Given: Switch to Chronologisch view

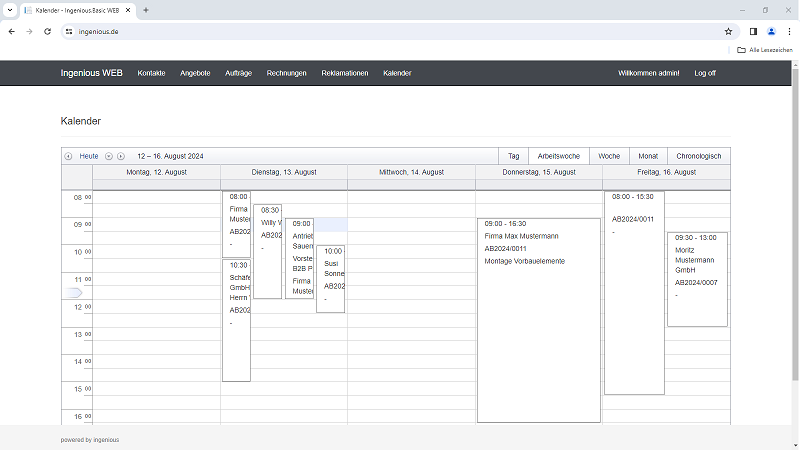Looking at the screenshot, I should (x=698, y=156).
